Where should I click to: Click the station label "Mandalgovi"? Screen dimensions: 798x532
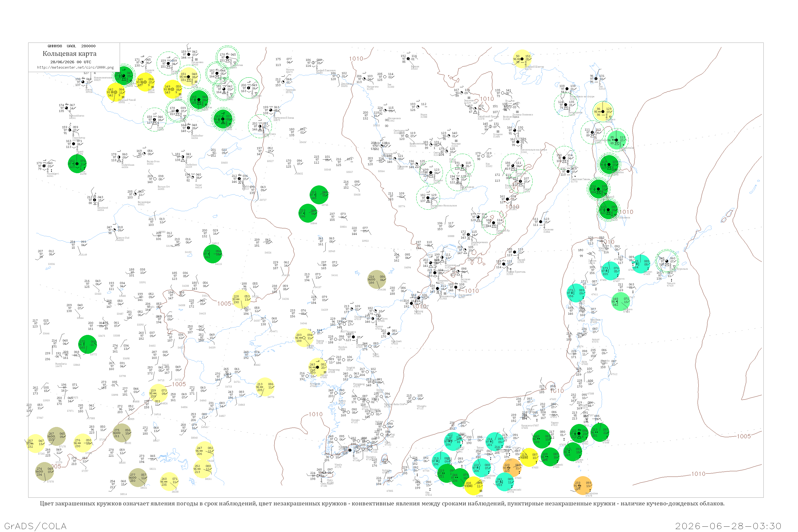tap(53, 174)
